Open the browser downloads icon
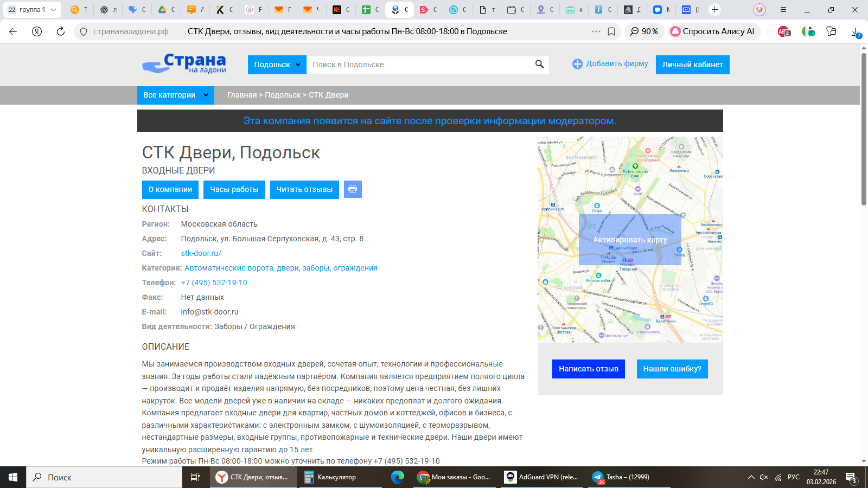 (x=856, y=33)
